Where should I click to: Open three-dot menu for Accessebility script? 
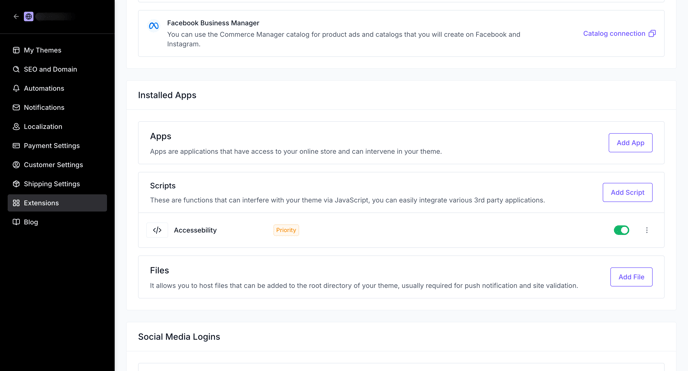click(647, 230)
